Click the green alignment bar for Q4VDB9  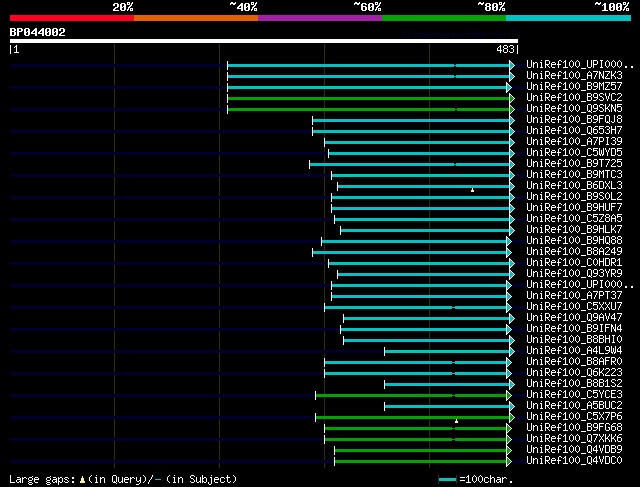[x=420, y=451]
